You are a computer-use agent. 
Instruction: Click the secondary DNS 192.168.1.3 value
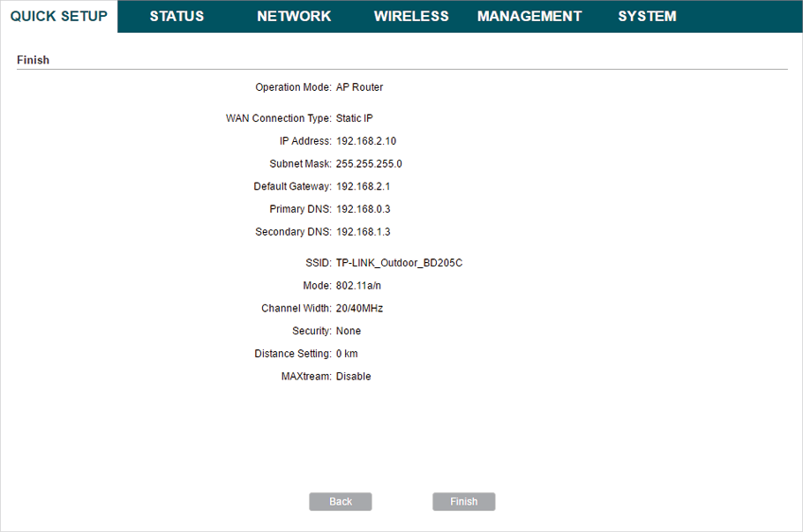(x=363, y=232)
